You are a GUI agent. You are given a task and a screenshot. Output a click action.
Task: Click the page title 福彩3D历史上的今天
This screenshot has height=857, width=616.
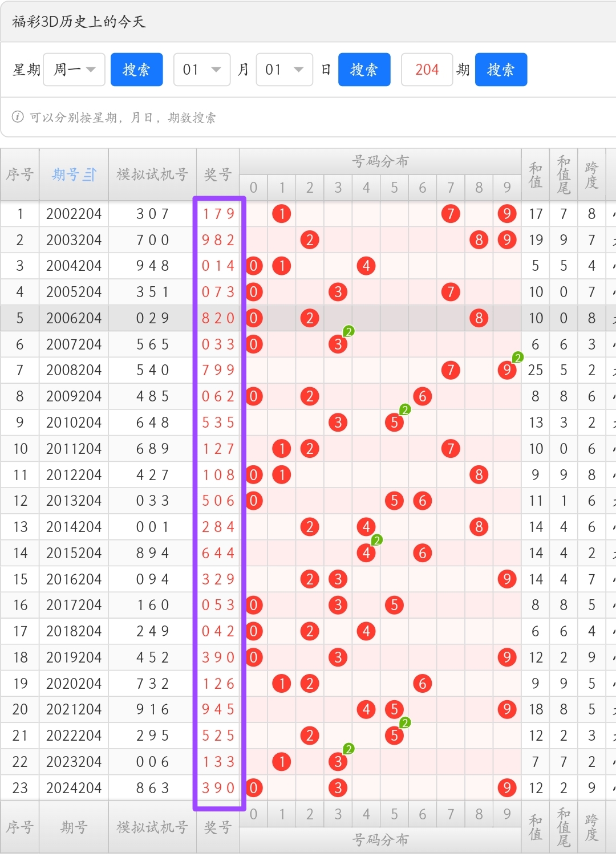(79, 22)
